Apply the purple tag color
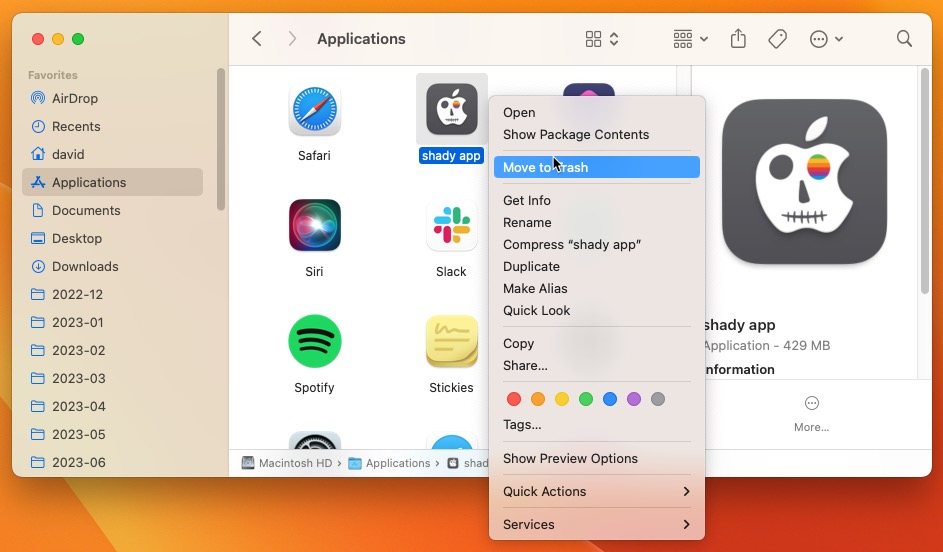Viewport: 943px width, 552px height. [x=634, y=399]
